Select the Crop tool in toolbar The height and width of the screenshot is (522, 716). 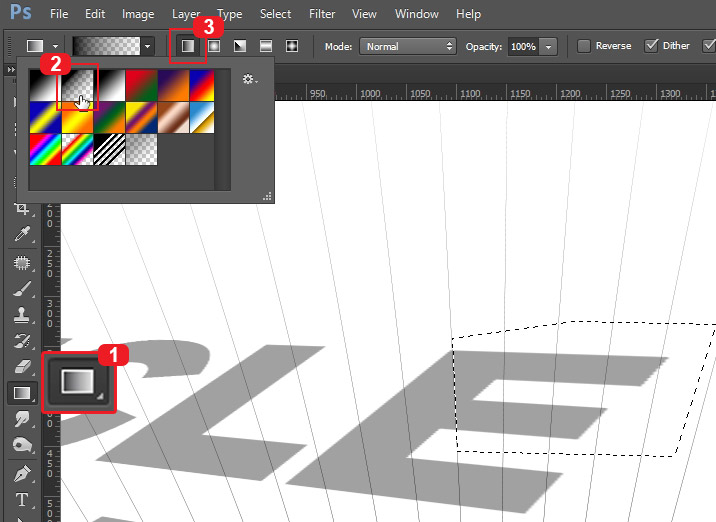(x=21, y=210)
